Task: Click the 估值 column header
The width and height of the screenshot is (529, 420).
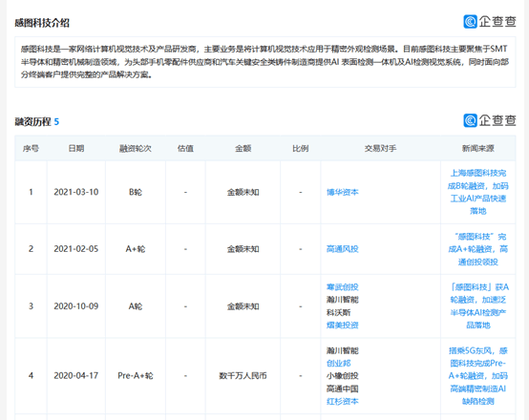Action: coord(185,149)
